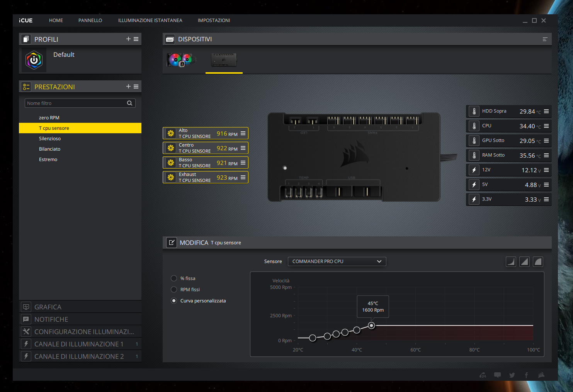The image size is (573, 392).
Task: Select the RPM fissi radio option
Action: (x=174, y=290)
